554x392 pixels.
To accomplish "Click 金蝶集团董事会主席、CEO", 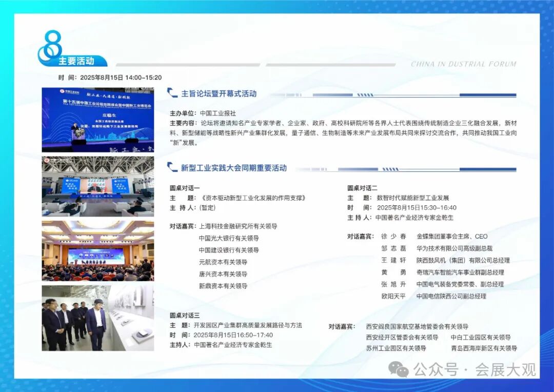I will point(452,237).
